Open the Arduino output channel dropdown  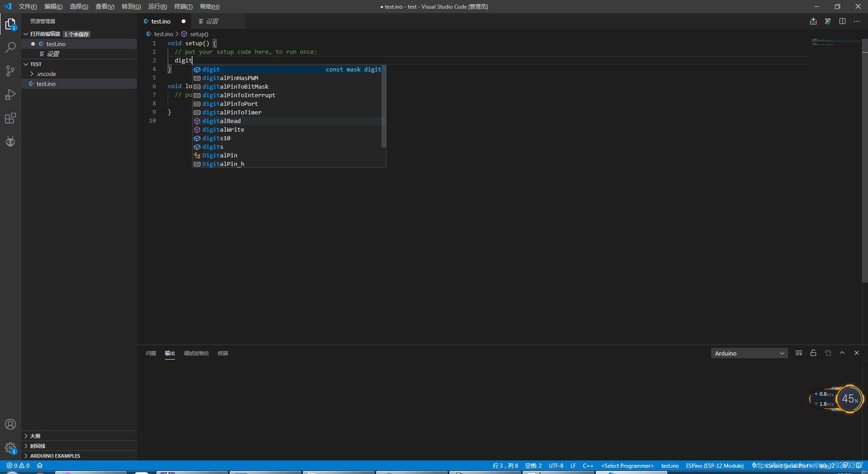pos(749,353)
